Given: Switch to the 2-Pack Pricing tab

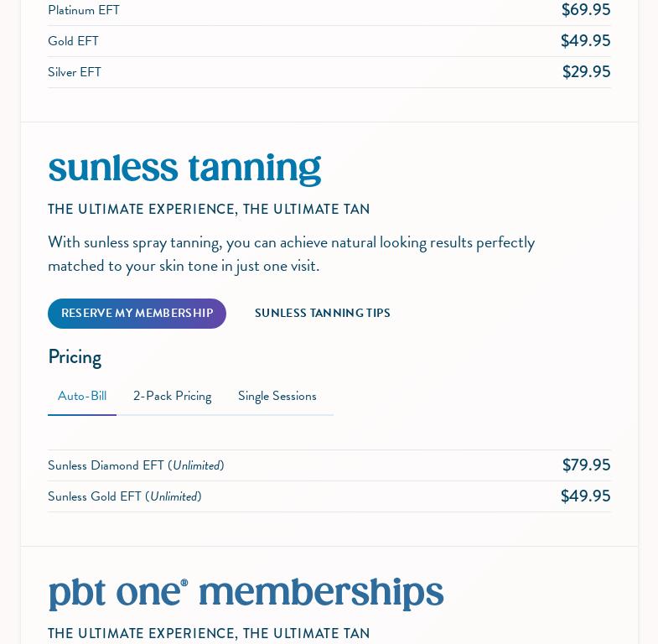Looking at the screenshot, I should coord(172,397).
